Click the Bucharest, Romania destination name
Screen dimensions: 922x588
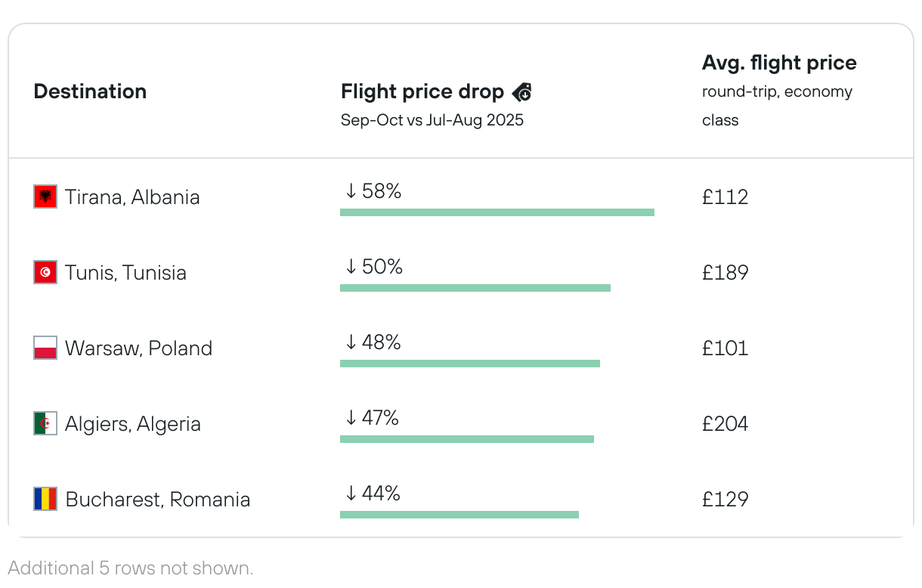click(x=157, y=500)
